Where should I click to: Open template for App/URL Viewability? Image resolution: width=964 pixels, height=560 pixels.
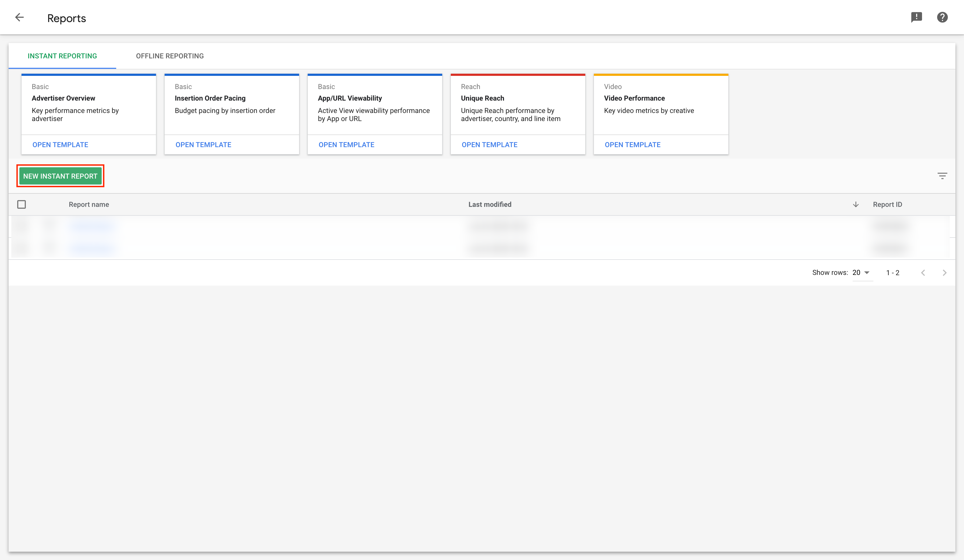pyautogui.click(x=346, y=145)
